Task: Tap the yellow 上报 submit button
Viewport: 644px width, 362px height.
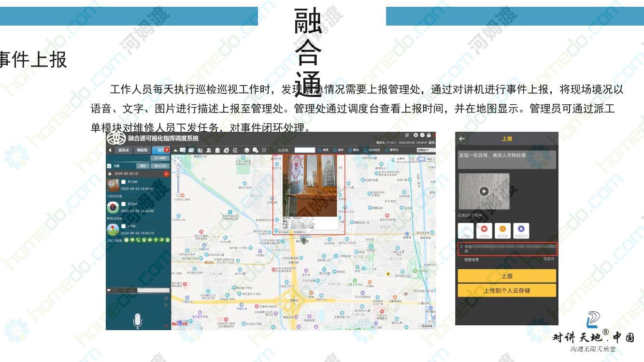Action: point(507,276)
